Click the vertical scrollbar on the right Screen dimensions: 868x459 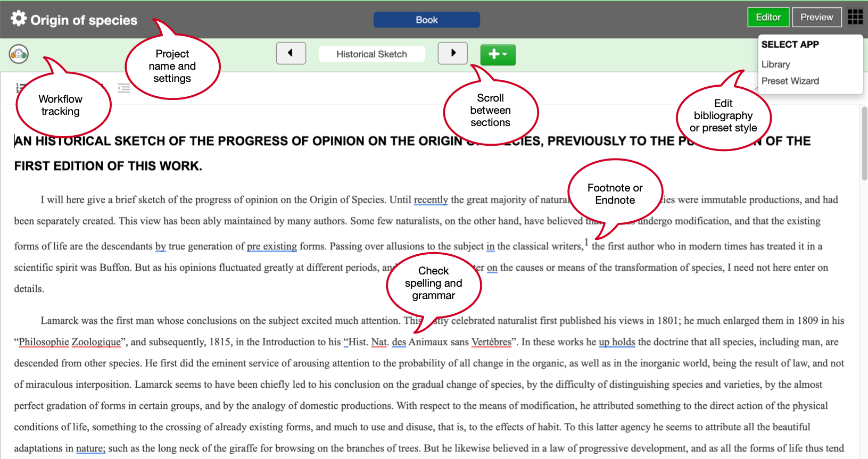(x=864, y=144)
